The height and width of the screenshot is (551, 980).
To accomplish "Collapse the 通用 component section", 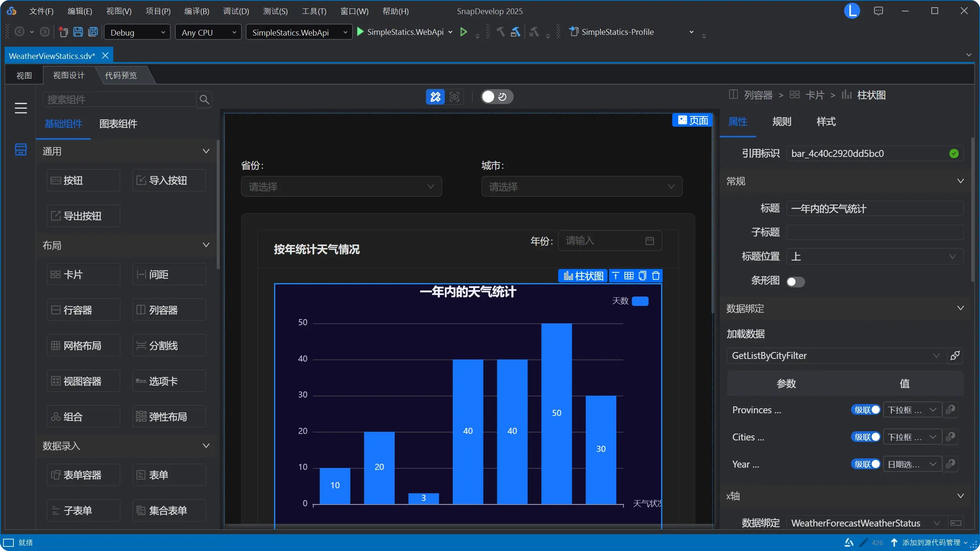I will pos(206,151).
